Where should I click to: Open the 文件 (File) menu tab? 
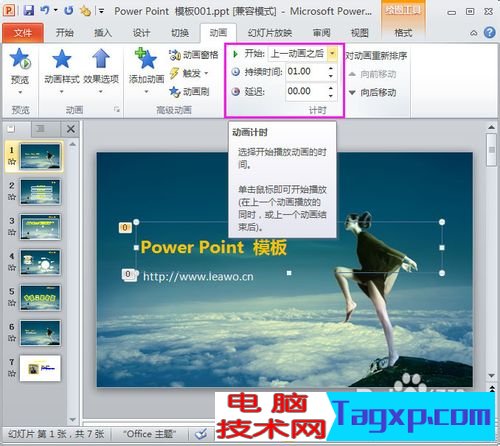tap(23, 33)
